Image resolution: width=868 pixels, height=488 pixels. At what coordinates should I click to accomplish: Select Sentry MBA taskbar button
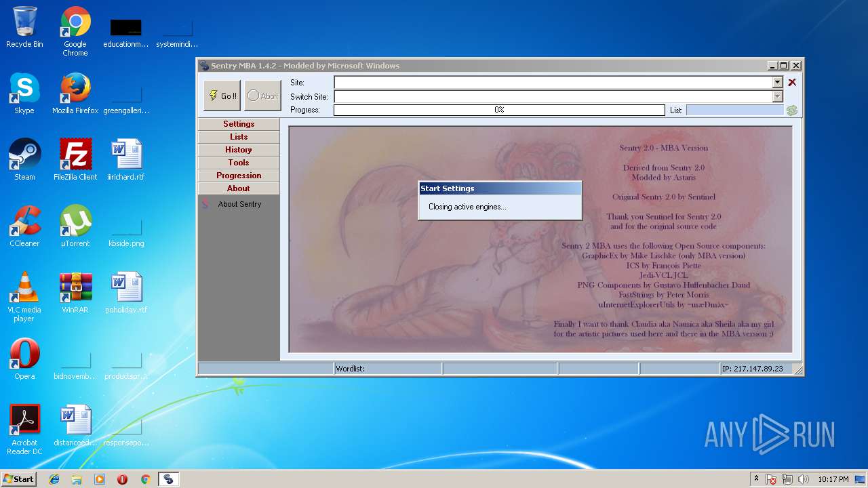coord(168,479)
